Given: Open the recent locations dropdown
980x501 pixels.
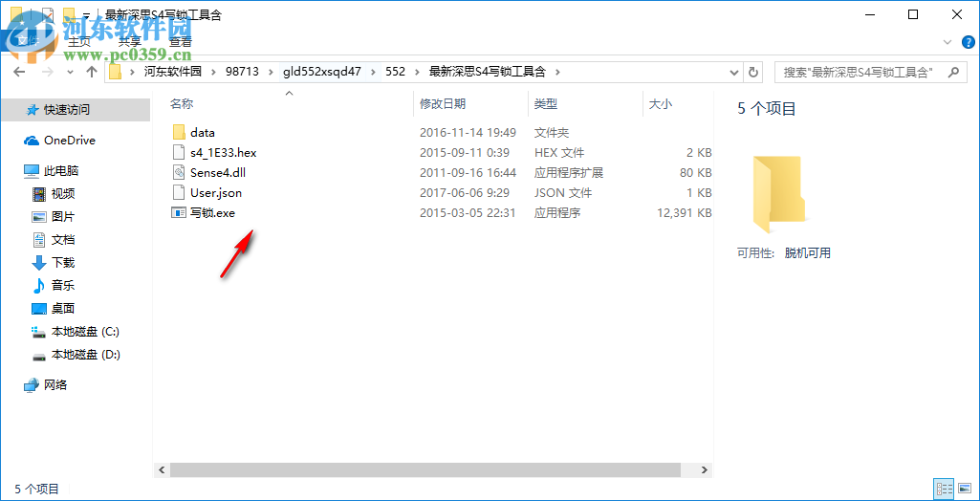Looking at the screenshot, I should 70,72.
